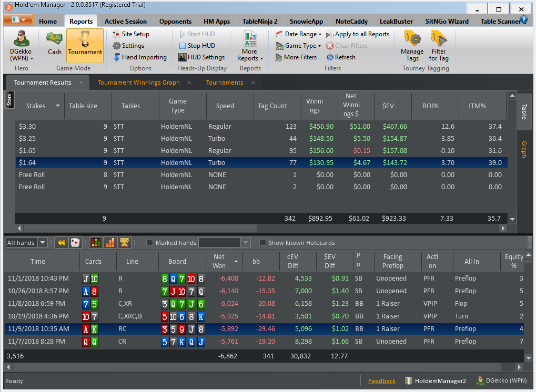Screen dimensions: 536x392
Task: Click the grayed Clear Filters button
Action: [347, 46]
